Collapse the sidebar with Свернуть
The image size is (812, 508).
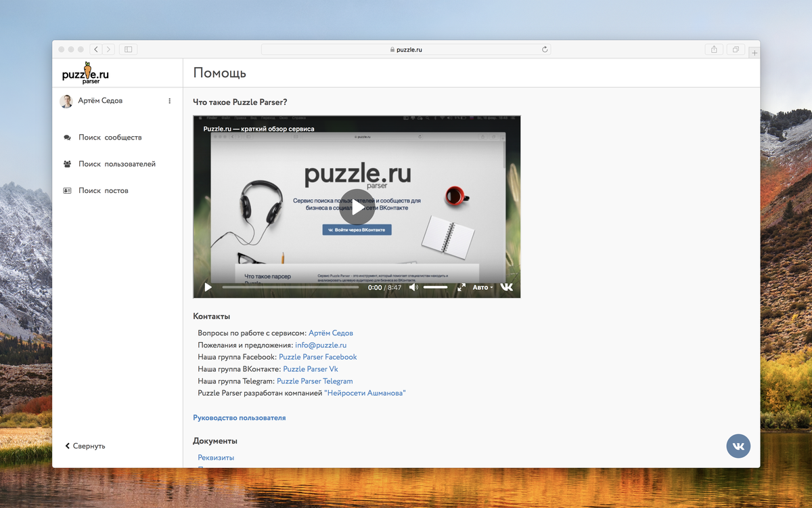pyautogui.click(x=85, y=446)
